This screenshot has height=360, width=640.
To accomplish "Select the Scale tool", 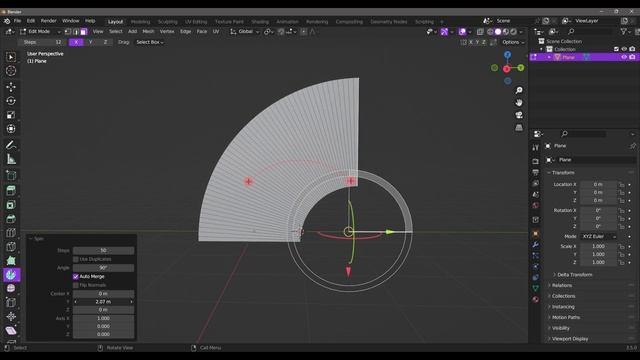I will (11, 115).
